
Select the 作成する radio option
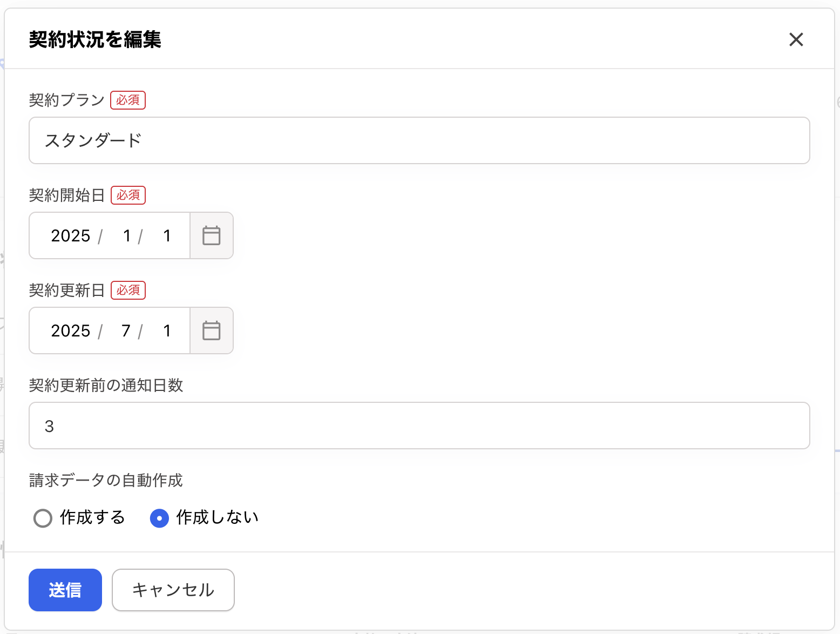43,518
